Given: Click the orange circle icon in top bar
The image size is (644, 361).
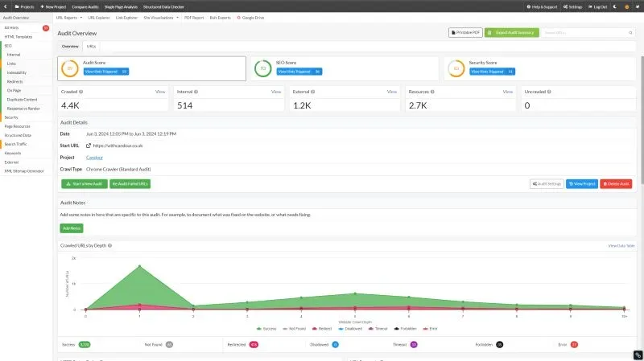Looking at the screenshot, I should pos(627,6).
